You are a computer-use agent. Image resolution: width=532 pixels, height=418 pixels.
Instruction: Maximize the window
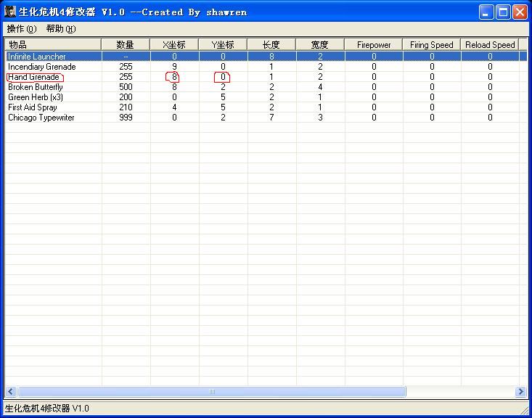(503, 12)
